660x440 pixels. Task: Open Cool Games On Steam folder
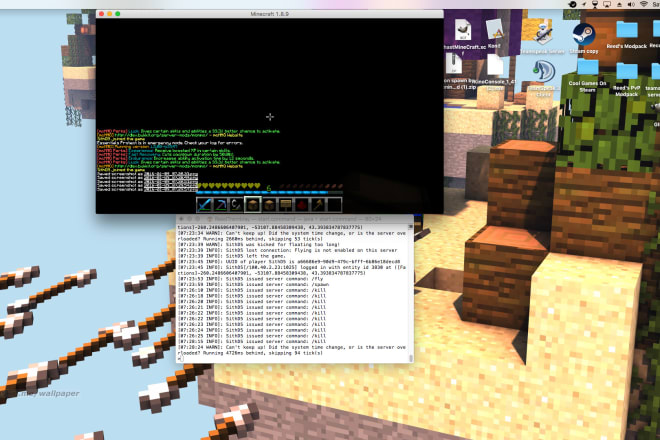(588, 67)
